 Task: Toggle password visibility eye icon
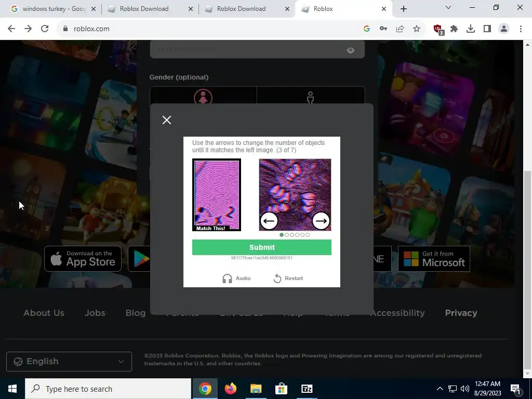pos(351,50)
